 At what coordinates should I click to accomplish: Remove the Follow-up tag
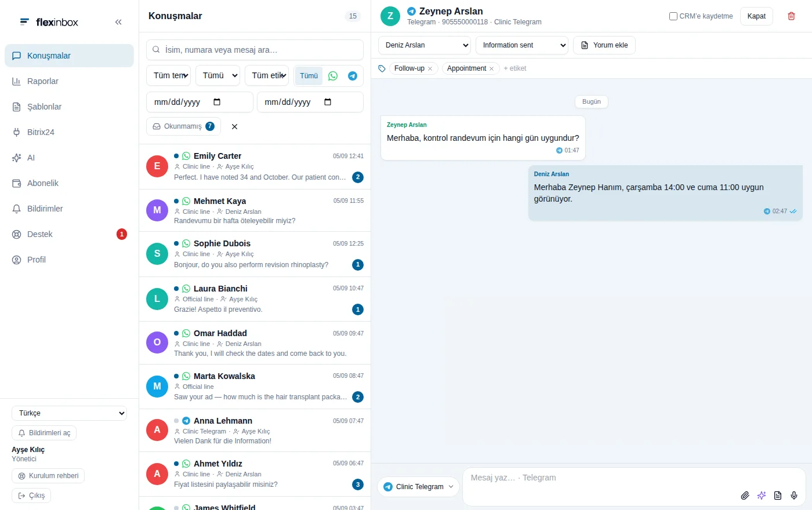click(x=430, y=68)
